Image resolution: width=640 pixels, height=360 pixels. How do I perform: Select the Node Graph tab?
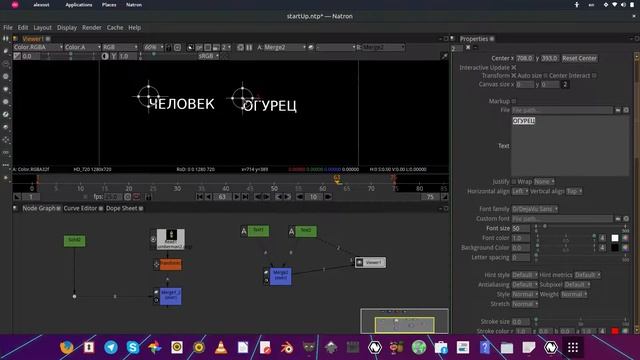pyautogui.click(x=38, y=208)
